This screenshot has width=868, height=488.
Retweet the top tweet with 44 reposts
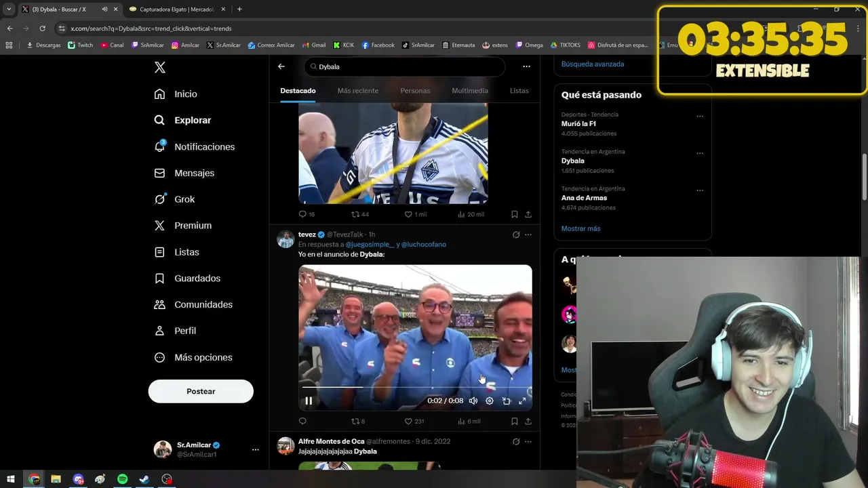click(x=359, y=214)
